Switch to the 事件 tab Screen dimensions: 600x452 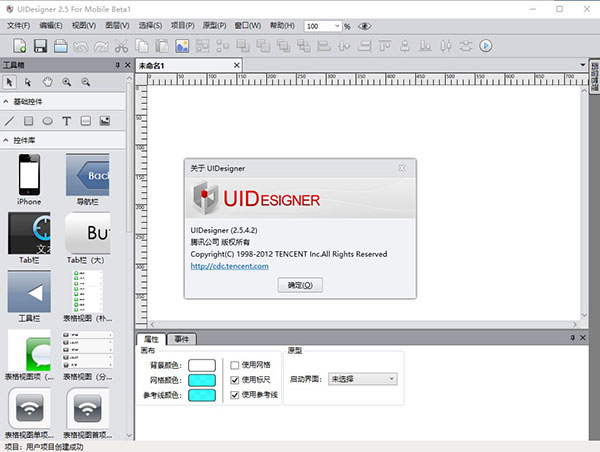pyautogui.click(x=182, y=339)
